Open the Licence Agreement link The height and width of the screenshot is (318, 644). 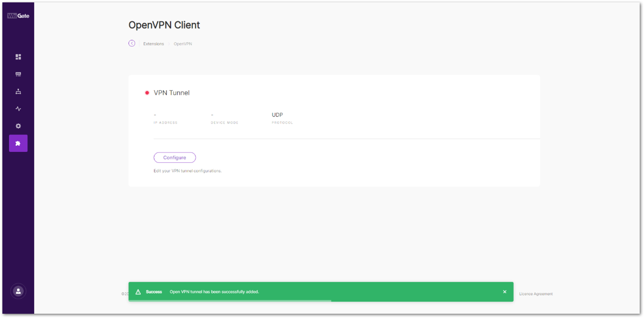click(536, 294)
